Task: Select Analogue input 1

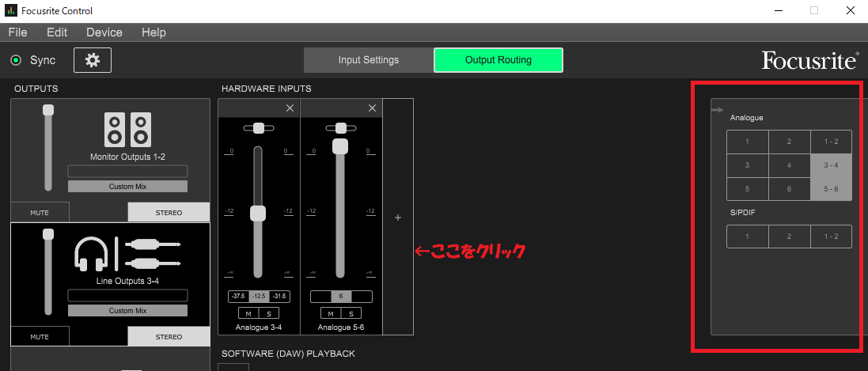Action: click(x=747, y=142)
